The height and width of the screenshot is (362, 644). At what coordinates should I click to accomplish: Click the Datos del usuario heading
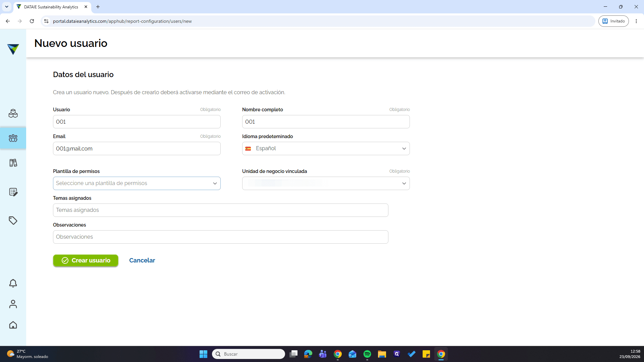point(83,74)
